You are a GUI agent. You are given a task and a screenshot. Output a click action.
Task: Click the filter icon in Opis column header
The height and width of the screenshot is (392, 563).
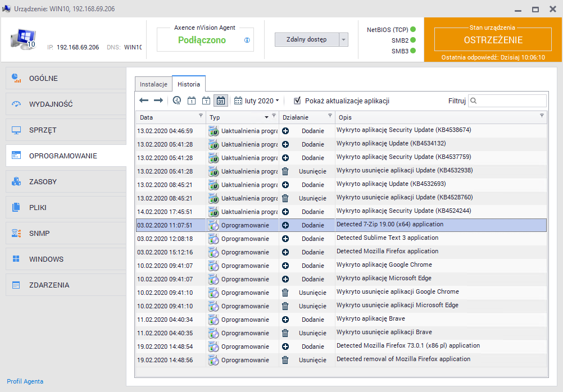[x=542, y=116]
